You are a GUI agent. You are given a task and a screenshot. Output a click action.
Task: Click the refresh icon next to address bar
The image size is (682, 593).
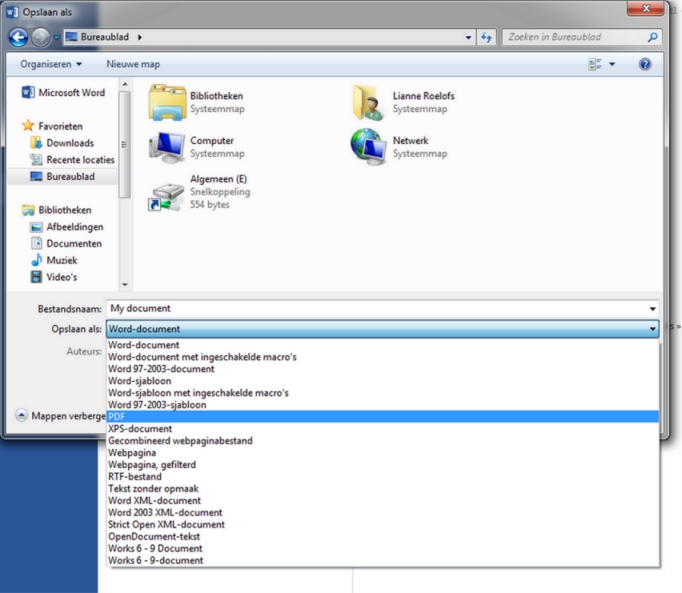[486, 37]
